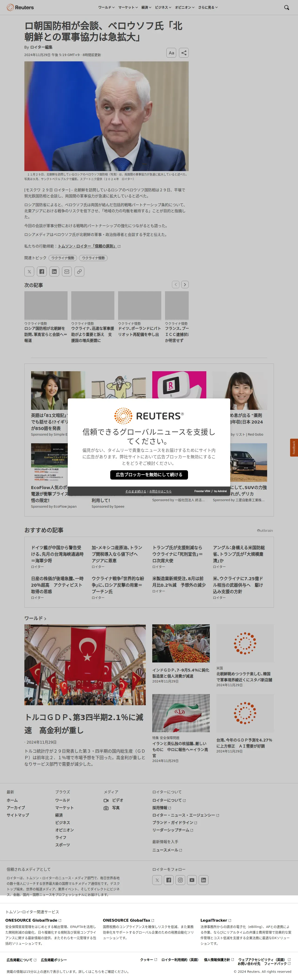
Task: Open ONESOURCE GlobalTrade link
Action: 33,920
